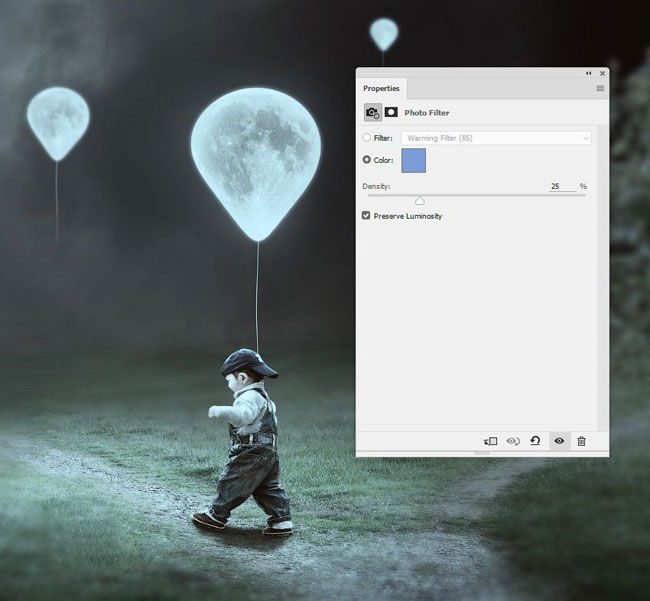Toggle adjustment layer visibility eye icon
Viewport: 650px width, 601px height.
559,441
